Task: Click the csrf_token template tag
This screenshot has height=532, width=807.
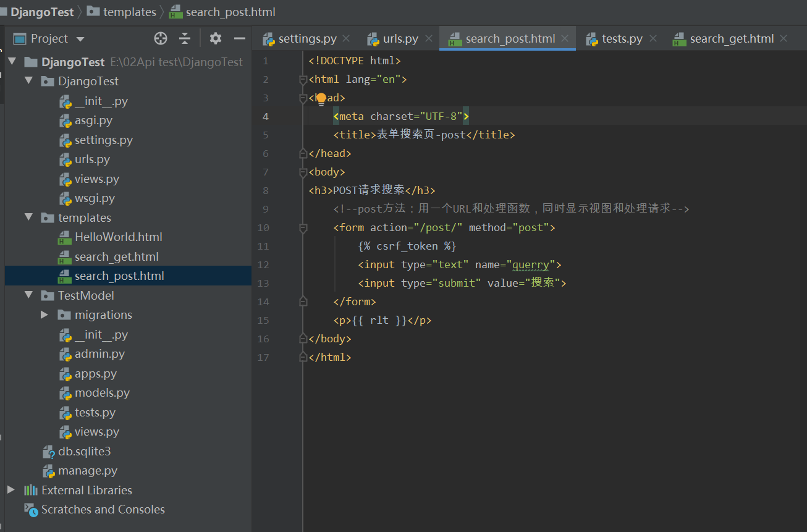Action: pos(407,246)
